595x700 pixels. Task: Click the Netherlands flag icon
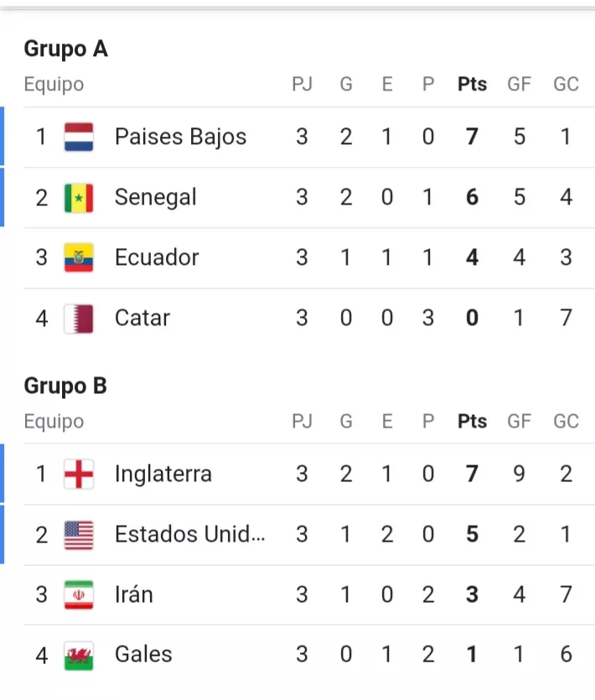pyautogui.click(x=79, y=137)
